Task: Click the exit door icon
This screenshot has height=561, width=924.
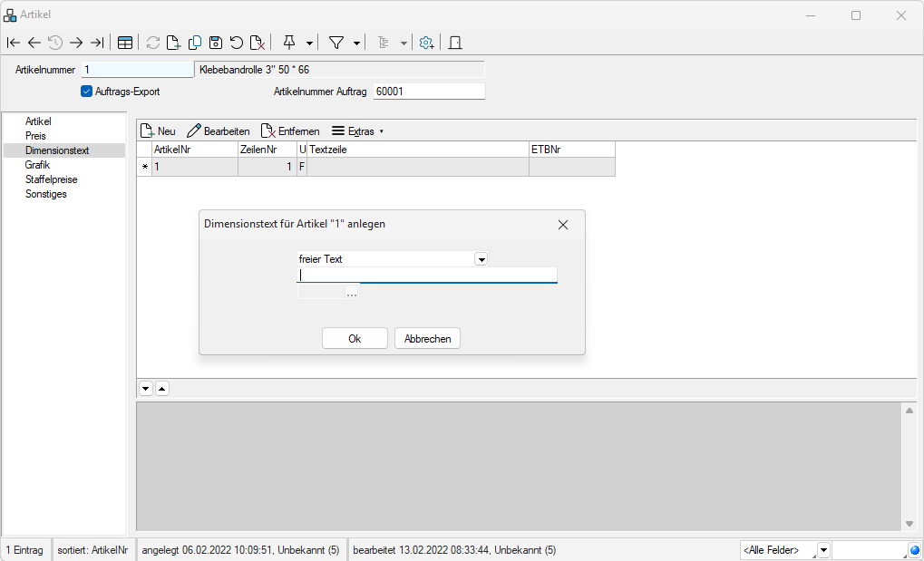Action: coord(455,43)
